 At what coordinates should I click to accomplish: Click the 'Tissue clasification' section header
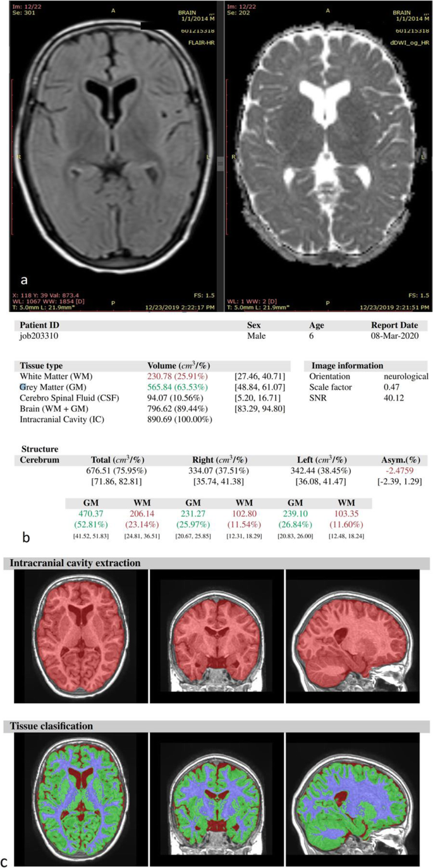tap(52, 726)
